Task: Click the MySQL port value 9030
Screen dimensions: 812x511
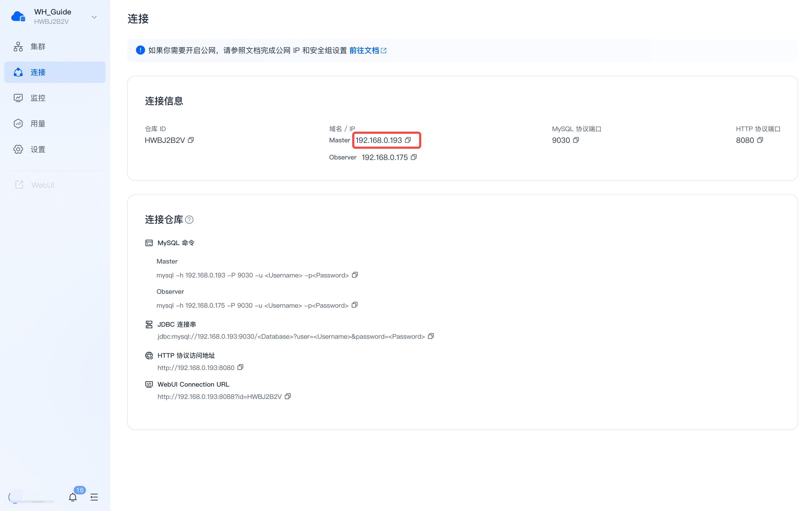Action: pos(561,140)
